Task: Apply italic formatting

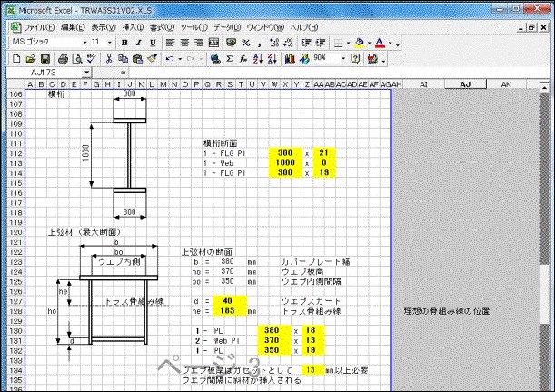Action: pos(138,43)
